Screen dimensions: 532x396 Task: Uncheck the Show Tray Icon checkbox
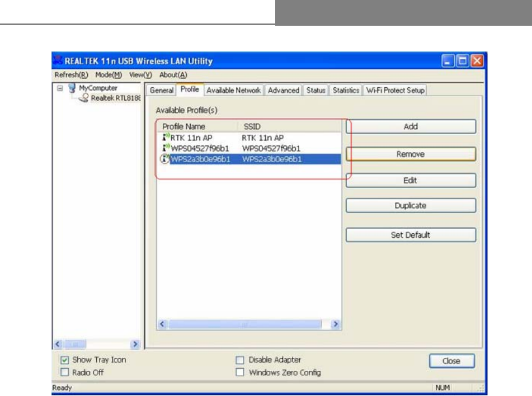pos(64,360)
